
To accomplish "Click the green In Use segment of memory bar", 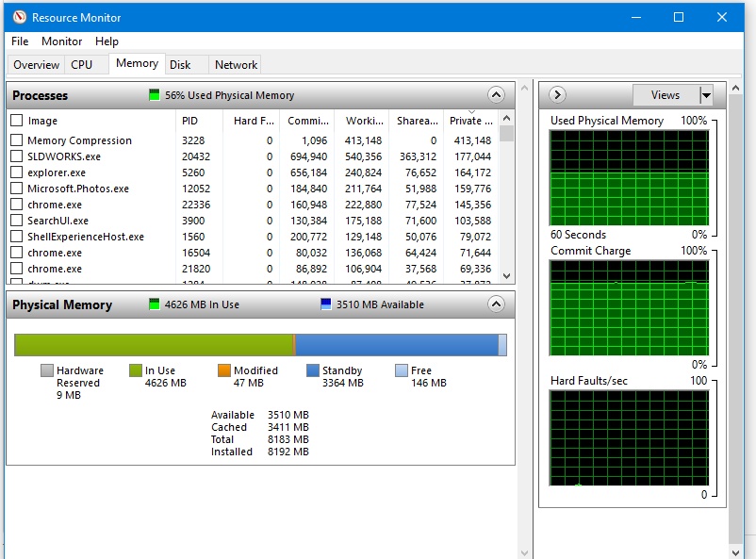I will coord(154,345).
